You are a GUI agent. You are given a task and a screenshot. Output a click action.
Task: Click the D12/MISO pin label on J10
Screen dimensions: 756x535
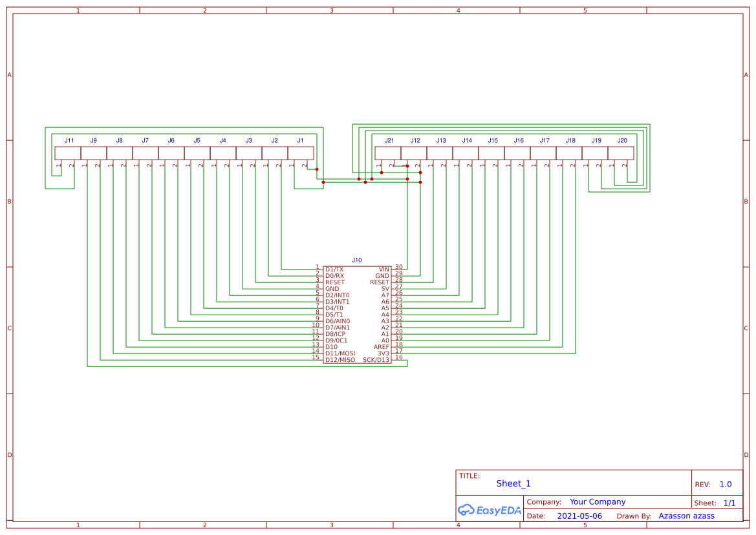(340, 359)
